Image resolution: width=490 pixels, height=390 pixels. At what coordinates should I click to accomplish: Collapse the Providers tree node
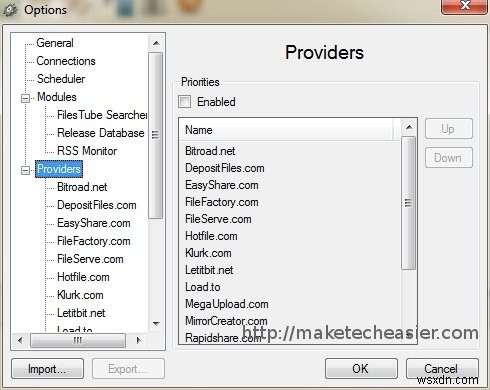(25, 170)
